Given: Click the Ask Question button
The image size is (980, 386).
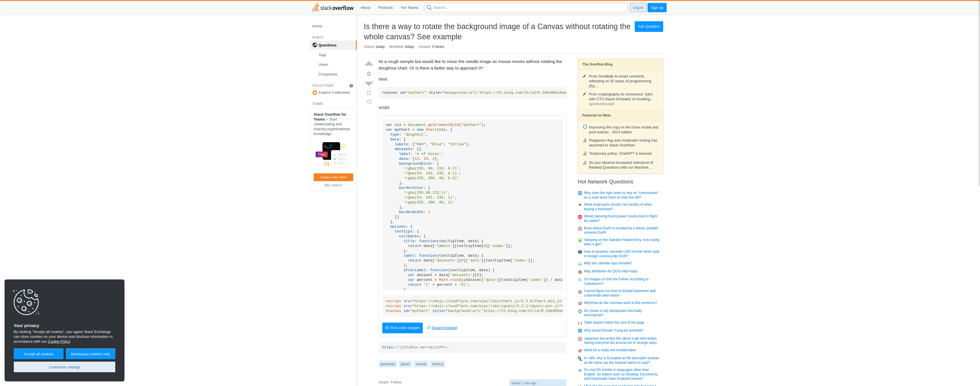Looking at the screenshot, I should 648,26.
